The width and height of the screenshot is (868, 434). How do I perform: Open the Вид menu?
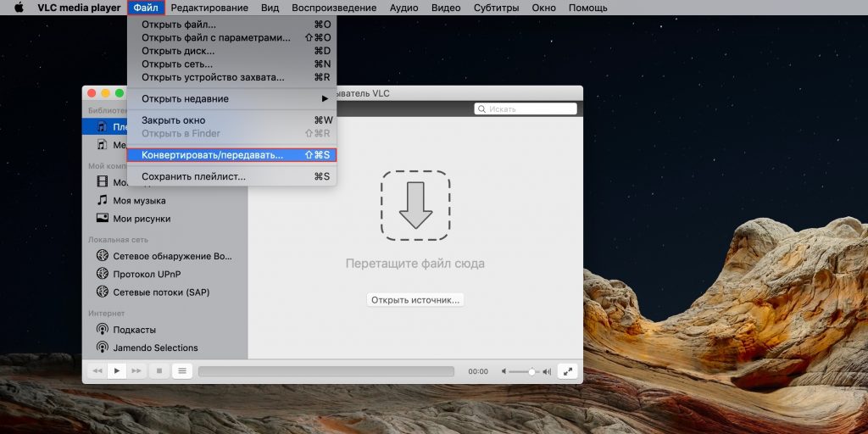click(270, 8)
